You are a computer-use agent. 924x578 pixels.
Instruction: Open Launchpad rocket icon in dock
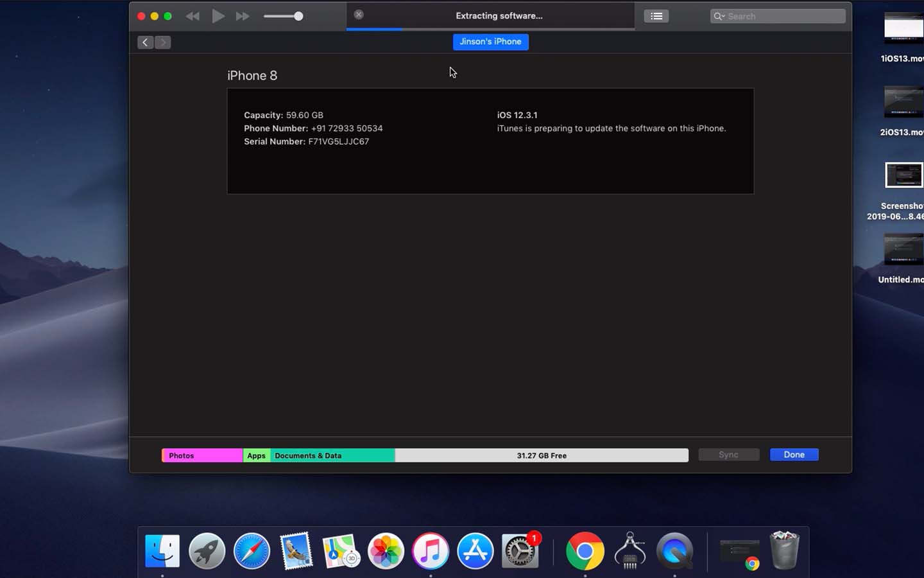point(207,551)
